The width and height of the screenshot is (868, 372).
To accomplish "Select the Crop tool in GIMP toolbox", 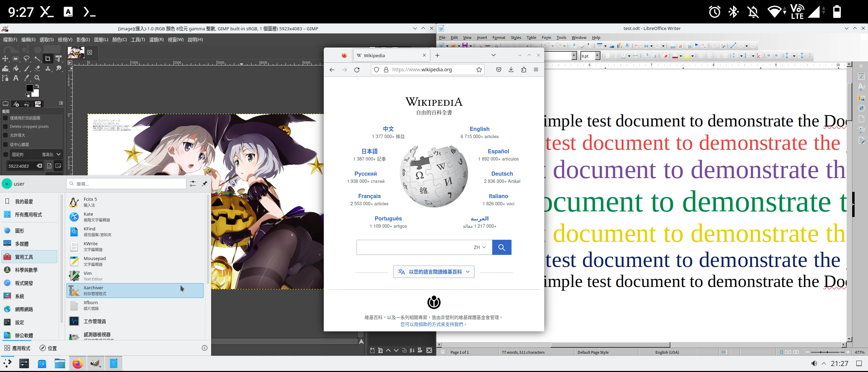I will 48,59.
